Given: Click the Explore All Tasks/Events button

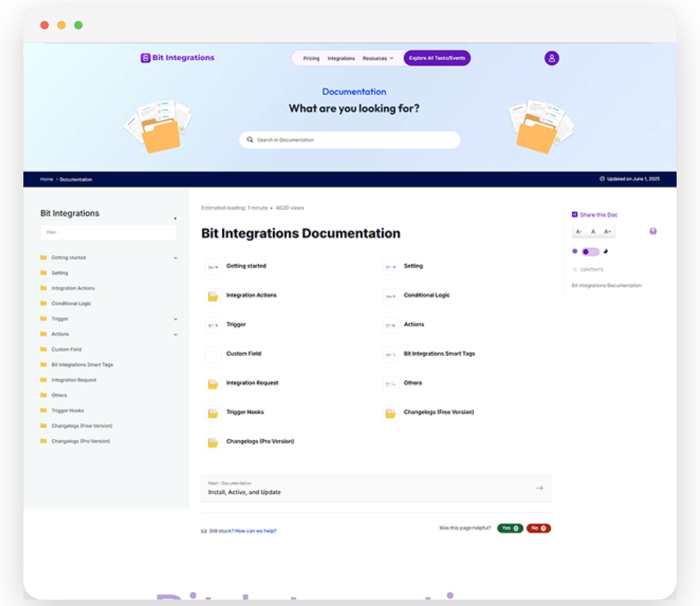Looking at the screenshot, I should click(x=437, y=58).
